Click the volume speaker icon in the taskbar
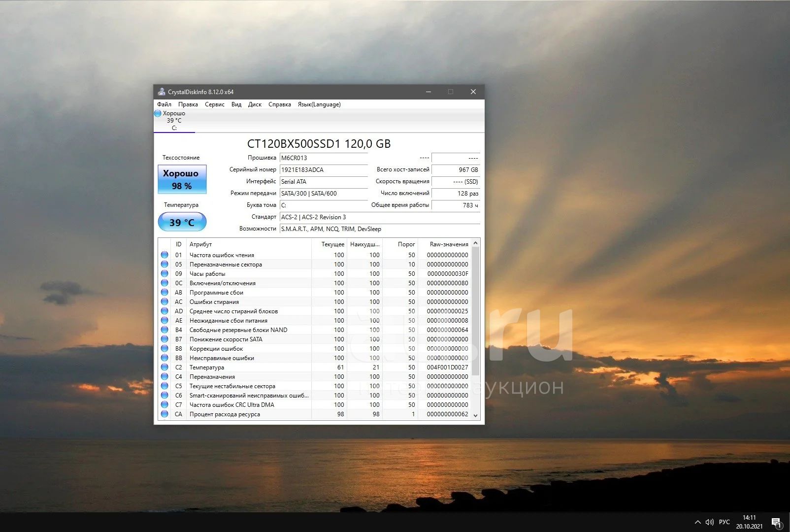Screen dimensions: 790x532 pos(710,522)
